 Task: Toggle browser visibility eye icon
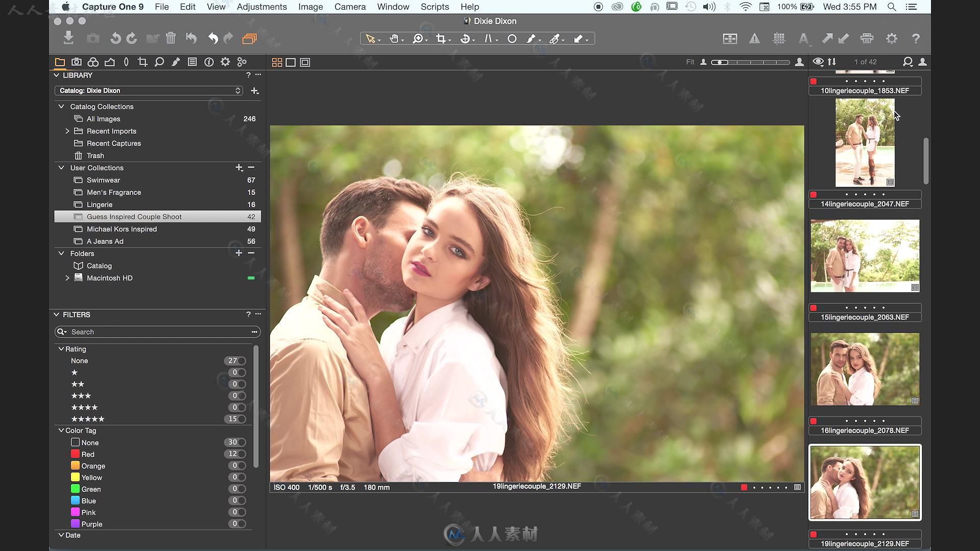tap(818, 62)
